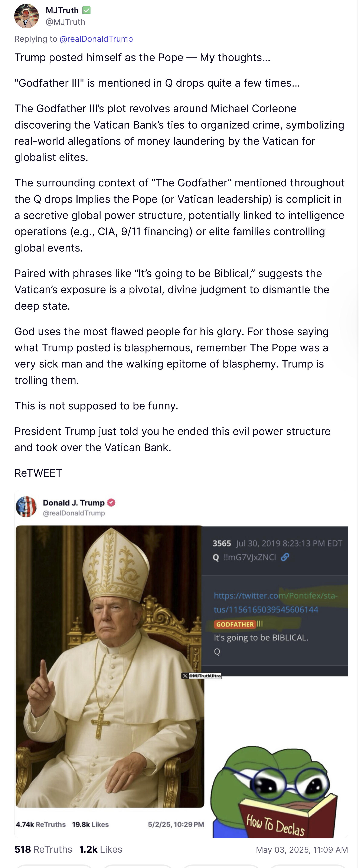Viewport: 359px width, 868px height.
Task: View the 518 ReTruths list
Action: click(x=43, y=849)
